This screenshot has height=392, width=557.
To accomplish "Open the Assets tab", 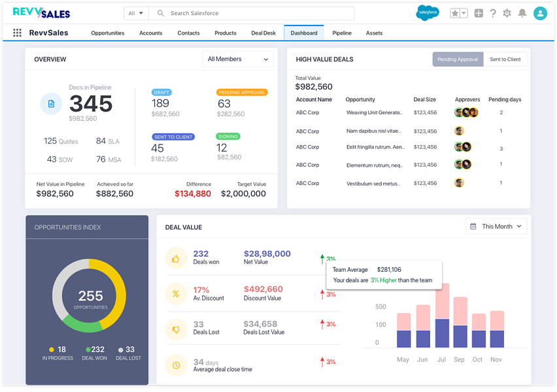I will [374, 33].
